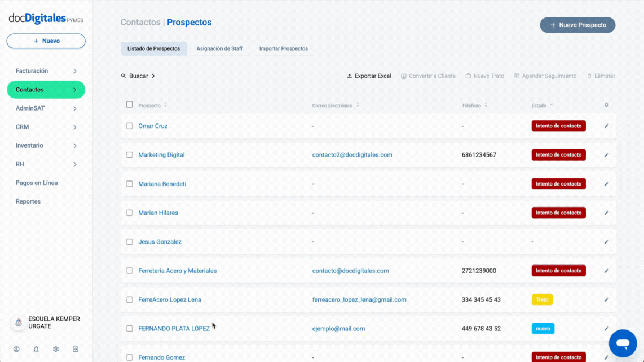
Task: Open the Marketing Digital prospect link
Action: (161, 155)
